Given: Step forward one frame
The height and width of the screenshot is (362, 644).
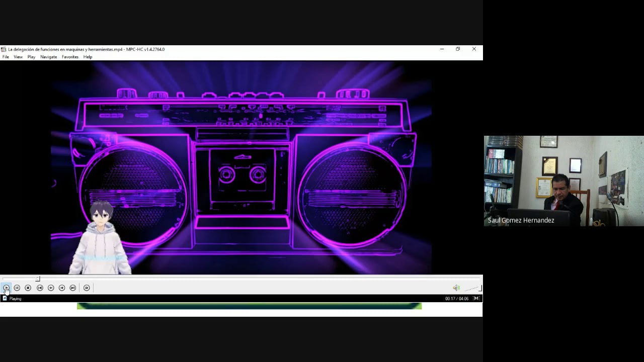Looking at the screenshot, I should [87, 288].
